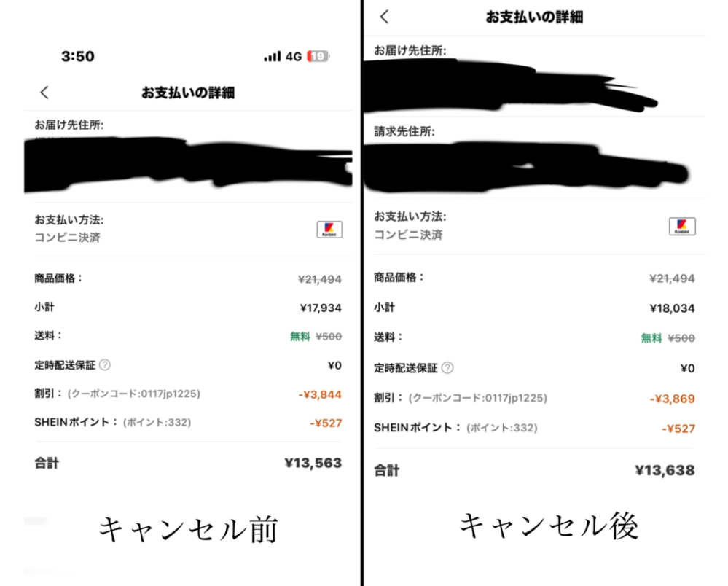Click subtotal ¥17,934 amount
Image resolution: width=728 pixels, height=586 pixels.
(x=321, y=308)
